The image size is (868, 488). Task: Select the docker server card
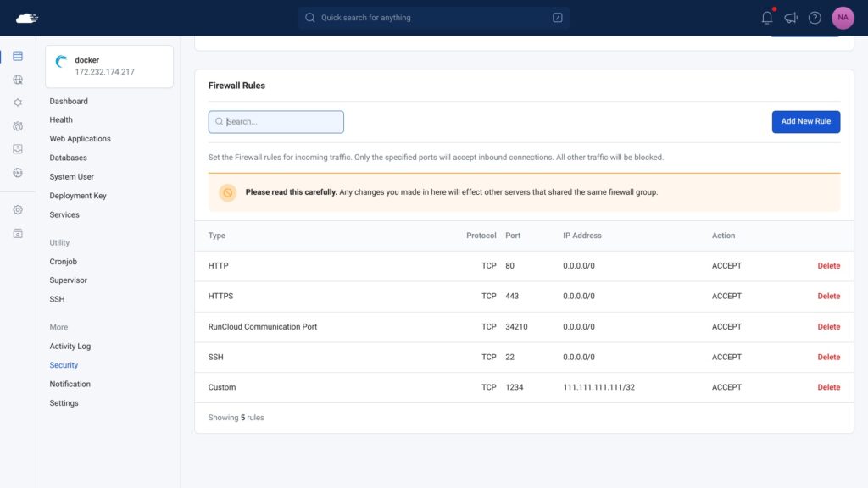(109, 66)
